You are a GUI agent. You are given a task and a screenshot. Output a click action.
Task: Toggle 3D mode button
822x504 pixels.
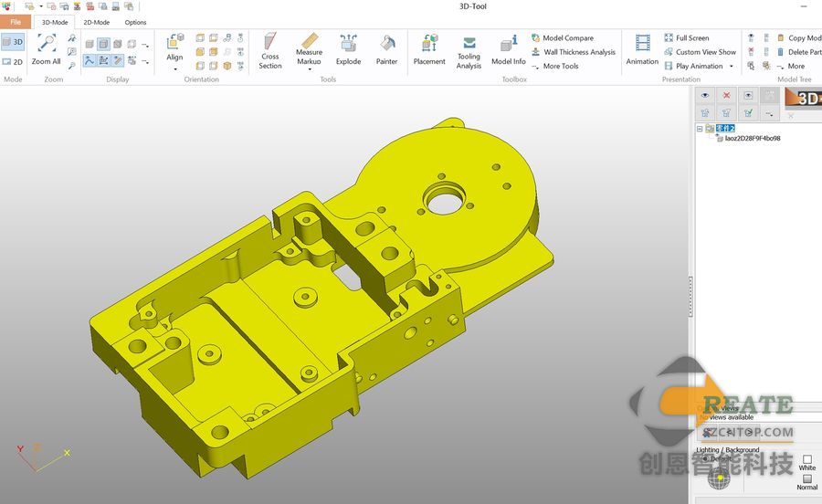13,42
